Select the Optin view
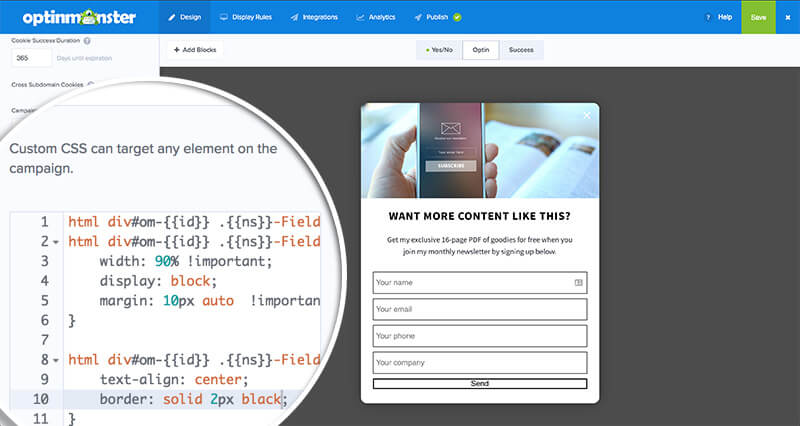Viewport: 800px width, 426px height. [481, 50]
